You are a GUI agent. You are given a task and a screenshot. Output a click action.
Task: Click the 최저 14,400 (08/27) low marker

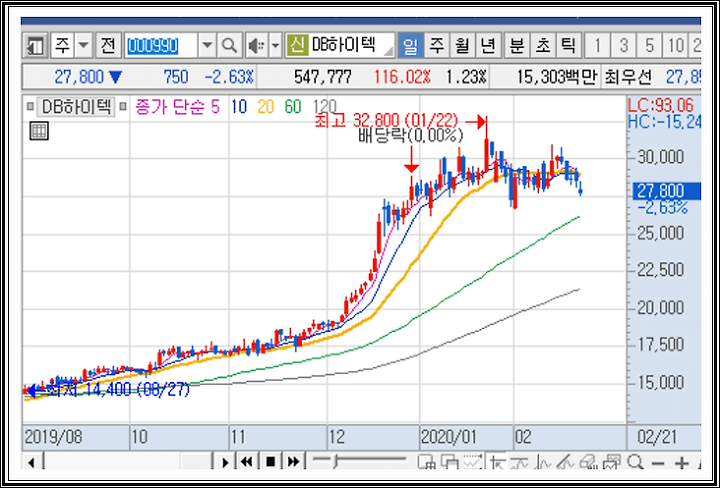coord(117,391)
